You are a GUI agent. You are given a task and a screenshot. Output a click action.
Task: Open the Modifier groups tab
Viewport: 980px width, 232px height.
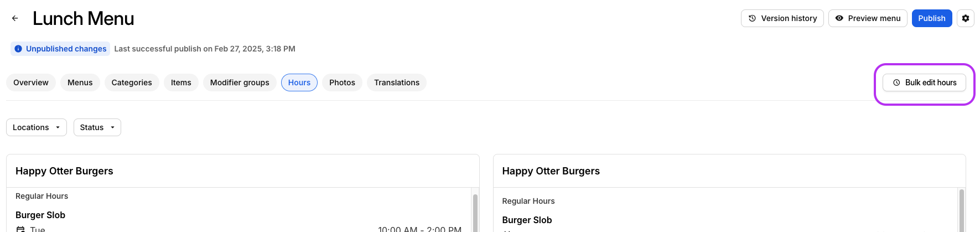tap(240, 83)
